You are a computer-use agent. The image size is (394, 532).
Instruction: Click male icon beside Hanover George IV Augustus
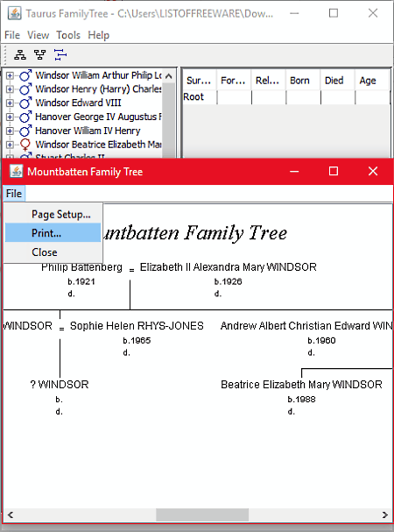coord(25,117)
